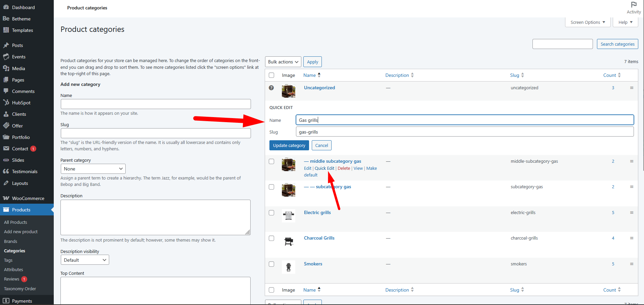The image size is (644, 305).
Task: Toggle the select-all checkbox in table header
Action: pyautogui.click(x=271, y=75)
